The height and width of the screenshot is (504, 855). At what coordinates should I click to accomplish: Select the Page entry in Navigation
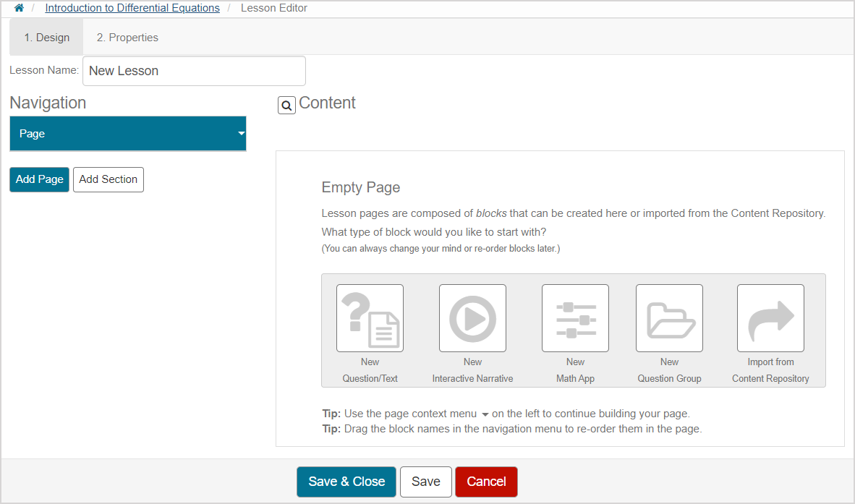pos(109,134)
